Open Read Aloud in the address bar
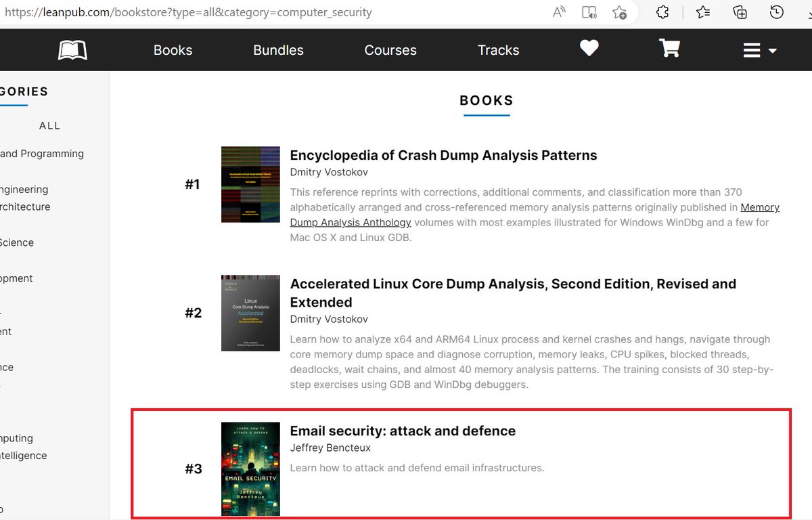812x520 pixels. point(559,12)
